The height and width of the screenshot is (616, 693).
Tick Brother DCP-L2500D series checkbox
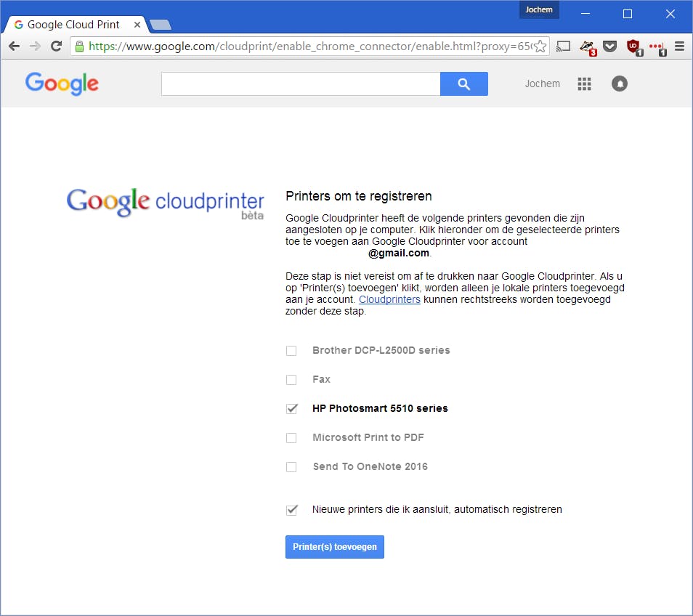[291, 351]
